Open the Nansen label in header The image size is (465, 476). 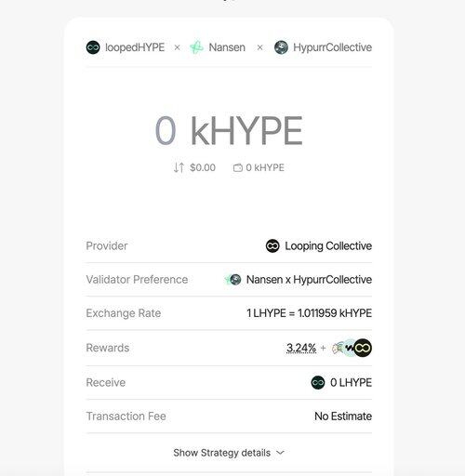click(x=227, y=47)
